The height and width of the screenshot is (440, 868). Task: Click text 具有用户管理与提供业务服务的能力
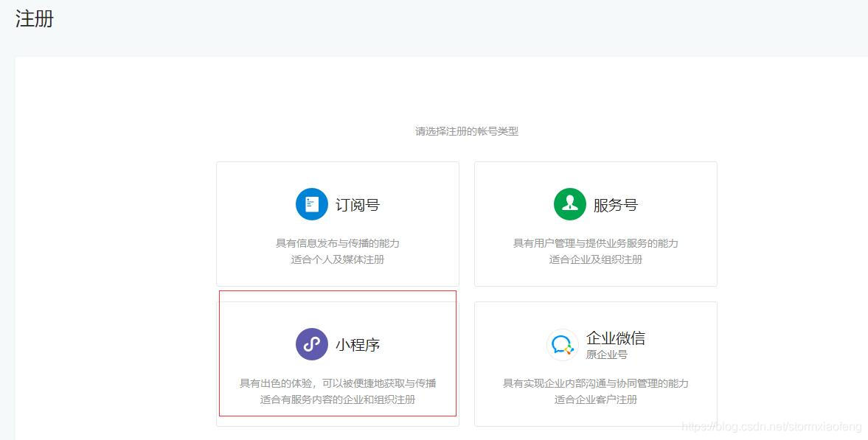click(x=596, y=243)
